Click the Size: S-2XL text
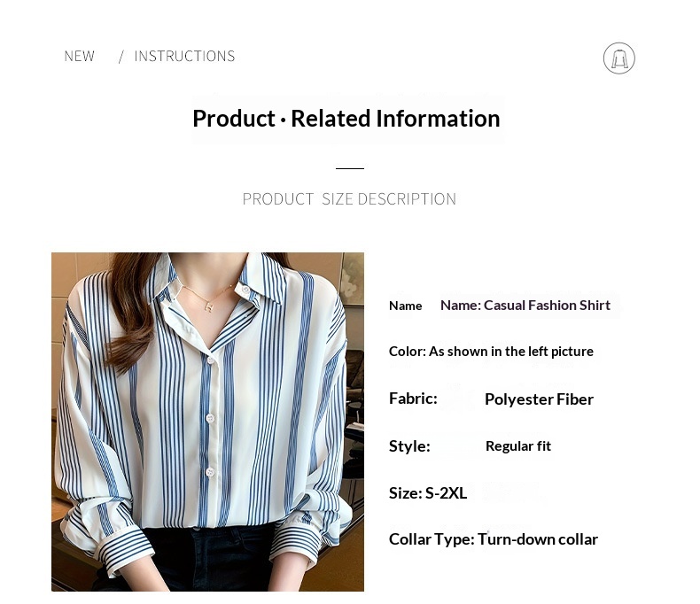This screenshot has height=604, width=700. [428, 493]
